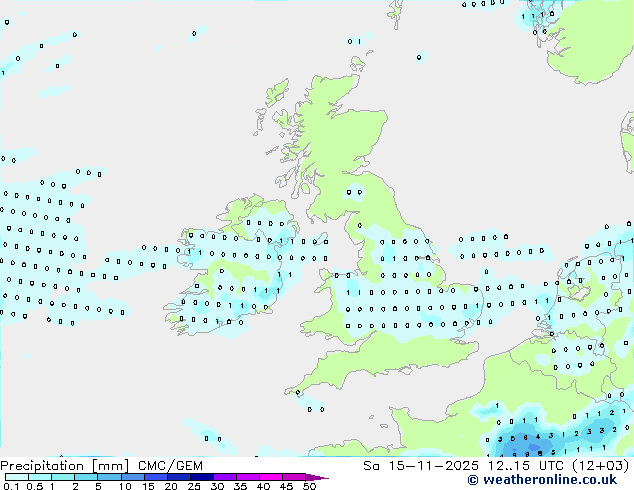Pick the 15–20 mm legend swatch
The height and width of the screenshot is (490, 634).
coord(156,477)
